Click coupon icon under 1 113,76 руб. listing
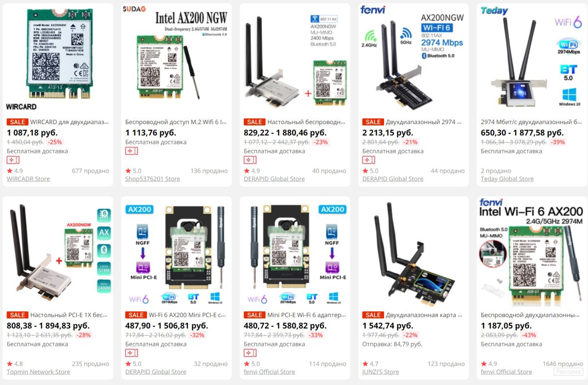The image size is (588, 385). (131, 151)
